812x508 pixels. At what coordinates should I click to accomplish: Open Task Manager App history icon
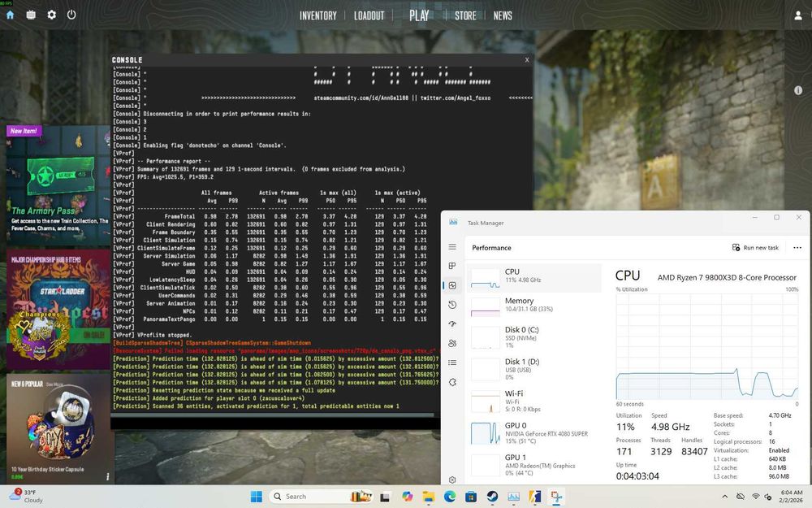[452, 305]
